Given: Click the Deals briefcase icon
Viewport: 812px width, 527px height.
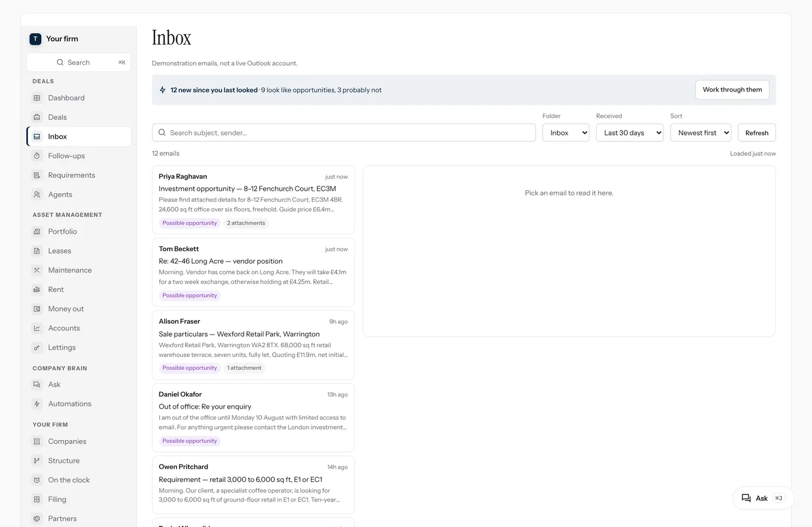Looking at the screenshot, I should click(x=37, y=117).
